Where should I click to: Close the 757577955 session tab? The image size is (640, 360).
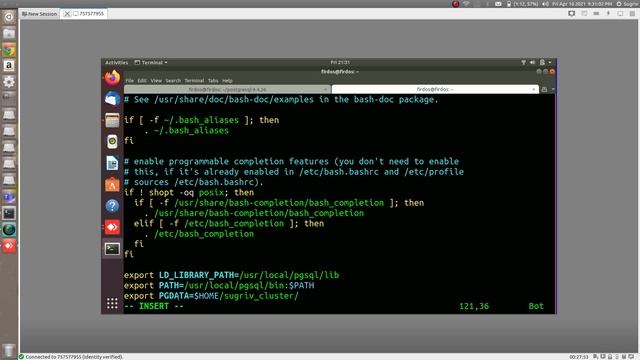click(x=67, y=14)
